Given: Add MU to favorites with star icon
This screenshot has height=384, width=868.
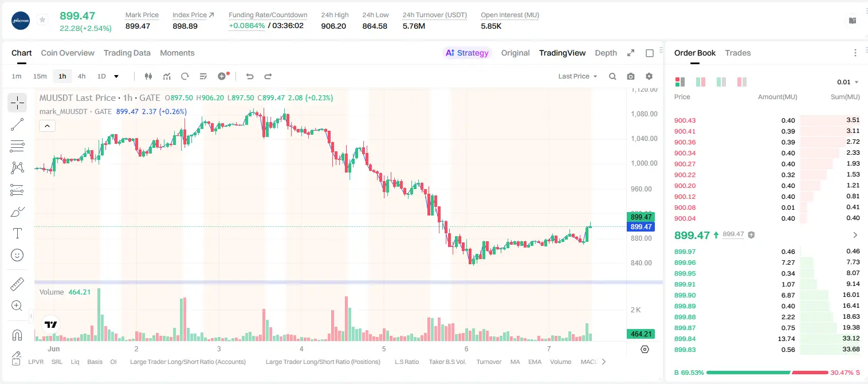Looking at the screenshot, I should coord(42,20).
